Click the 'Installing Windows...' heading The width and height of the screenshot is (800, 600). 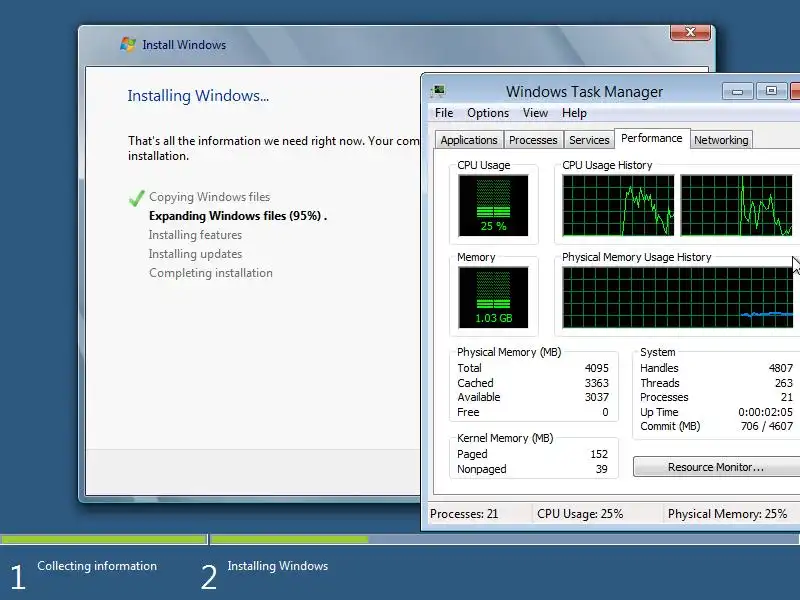point(198,96)
